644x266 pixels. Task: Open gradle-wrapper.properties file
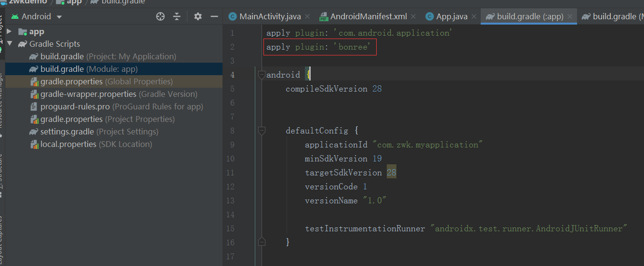point(118,94)
